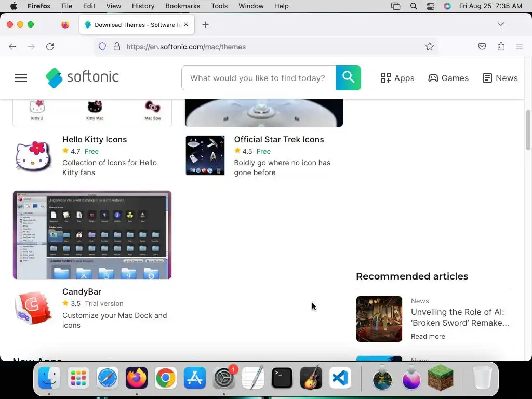This screenshot has height=399, width=532.
Task: Click the teal search magnifier button
Action: 349,78
